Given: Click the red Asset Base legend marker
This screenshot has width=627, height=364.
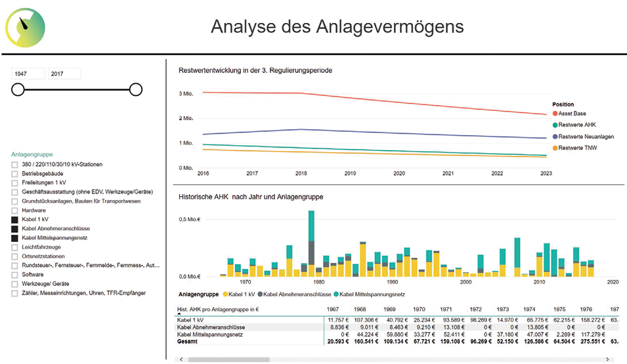Looking at the screenshot, I should pyautogui.click(x=555, y=114).
